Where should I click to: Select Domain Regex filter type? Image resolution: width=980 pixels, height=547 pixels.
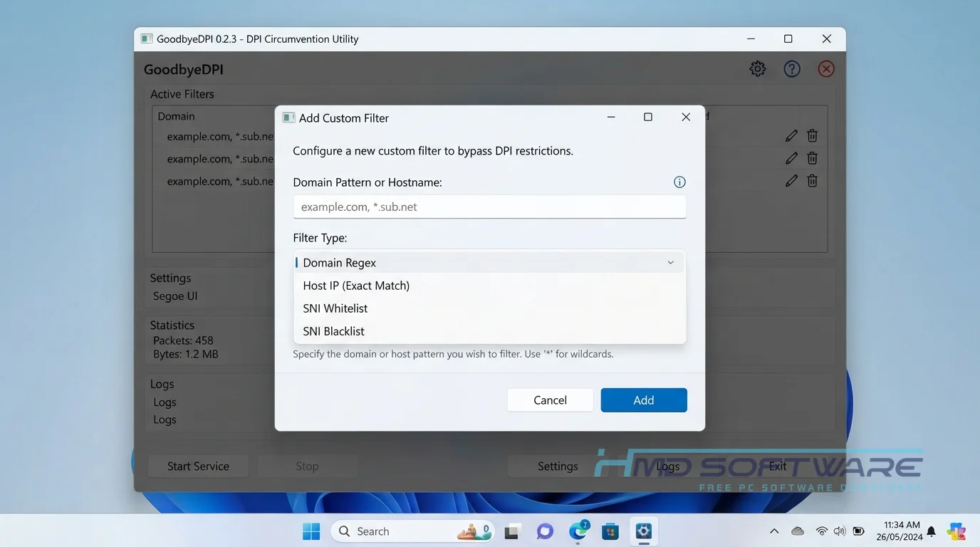click(x=490, y=263)
